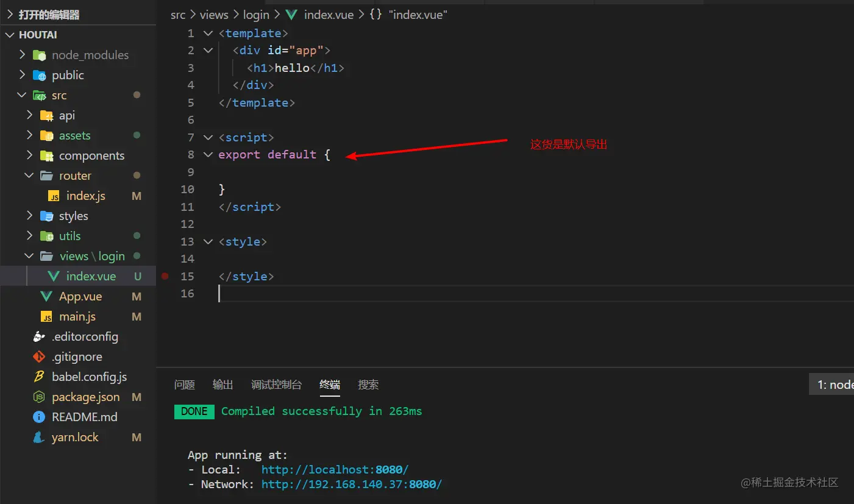Click the components folder icon
The image size is (854, 504).
point(46,156)
